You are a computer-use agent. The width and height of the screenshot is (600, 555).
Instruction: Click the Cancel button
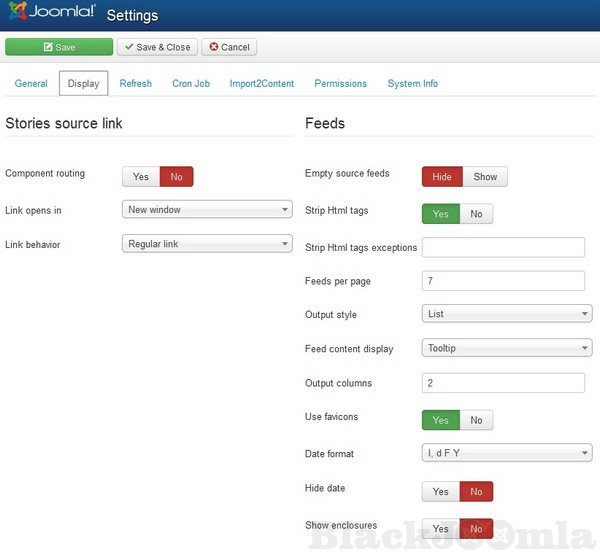click(x=229, y=47)
